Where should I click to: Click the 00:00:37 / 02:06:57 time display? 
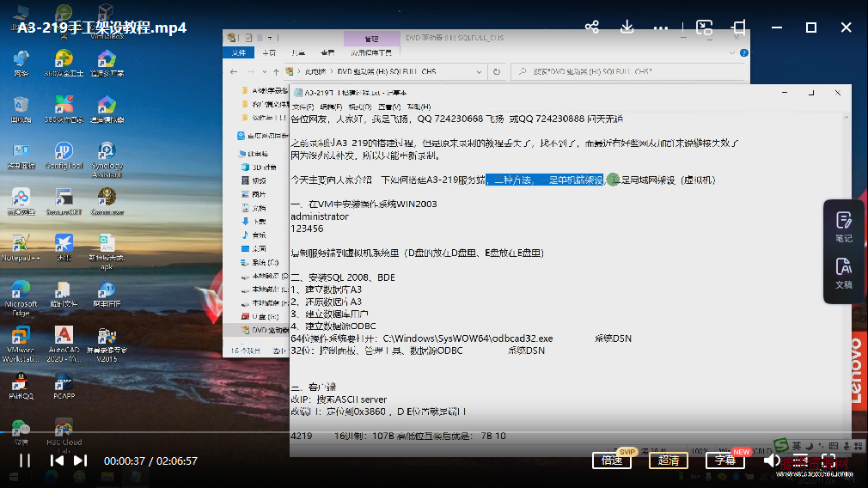coord(150,461)
